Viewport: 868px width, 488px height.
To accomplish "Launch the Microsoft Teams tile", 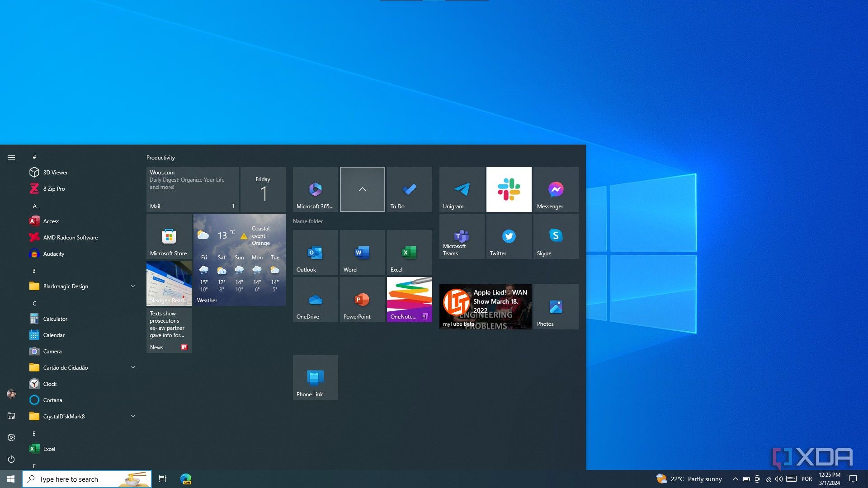I will 462,236.
